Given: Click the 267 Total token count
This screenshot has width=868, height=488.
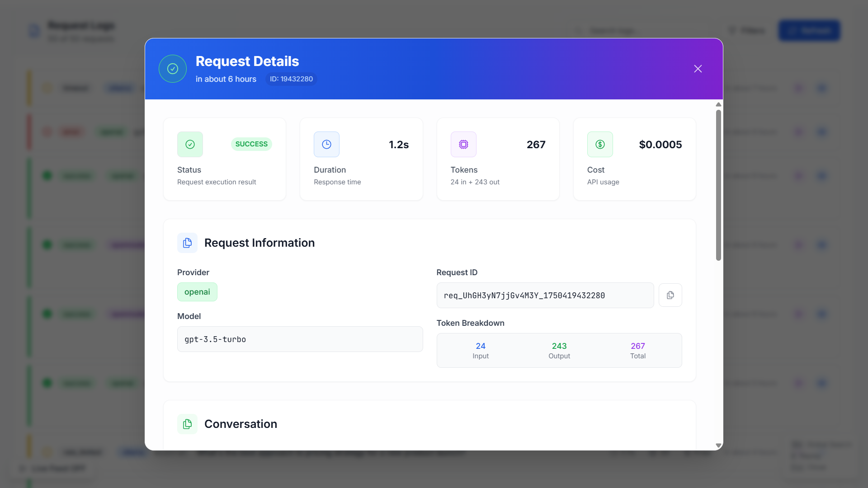Looking at the screenshot, I should (637, 346).
